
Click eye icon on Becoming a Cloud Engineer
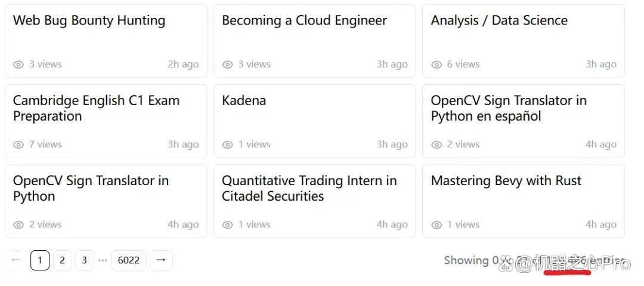228,64
